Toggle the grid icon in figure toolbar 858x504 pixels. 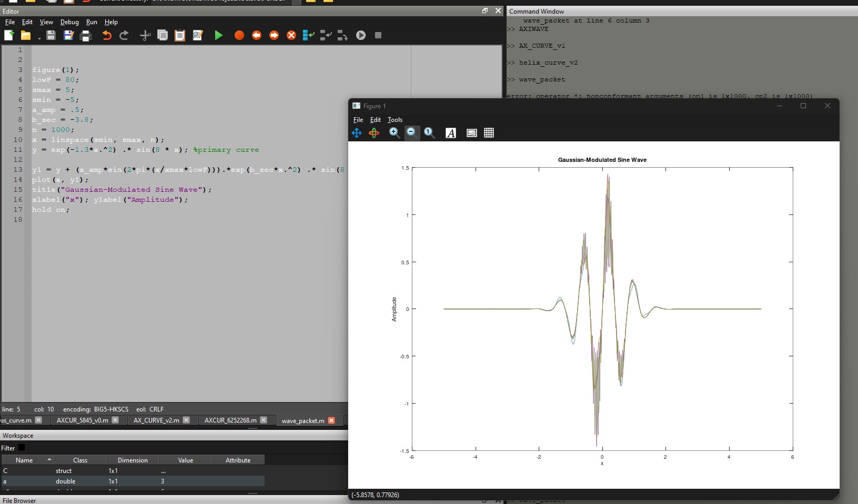[489, 133]
